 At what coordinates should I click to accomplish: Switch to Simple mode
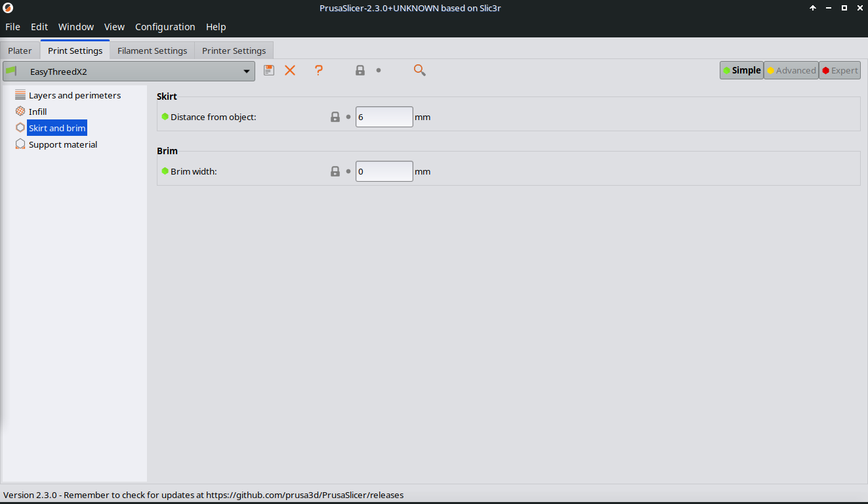pyautogui.click(x=741, y=70)
